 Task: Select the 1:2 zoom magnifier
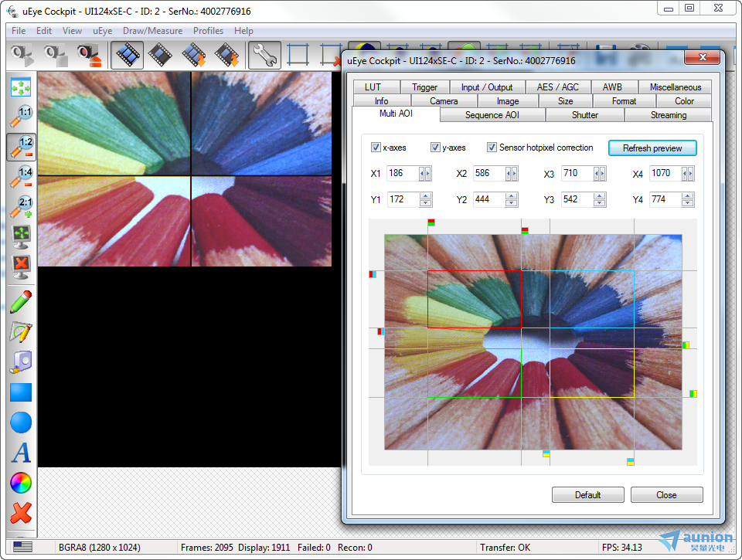pos(21,147)
